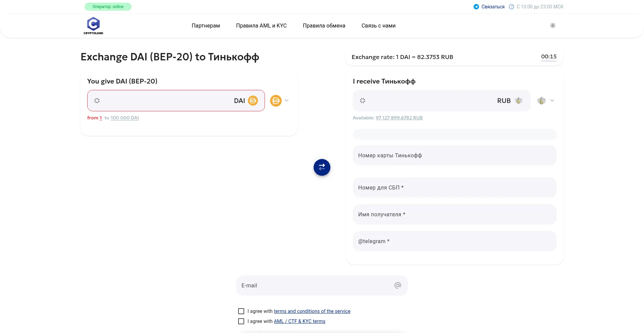Open Правила обмена menu item

tap(324, 26)
